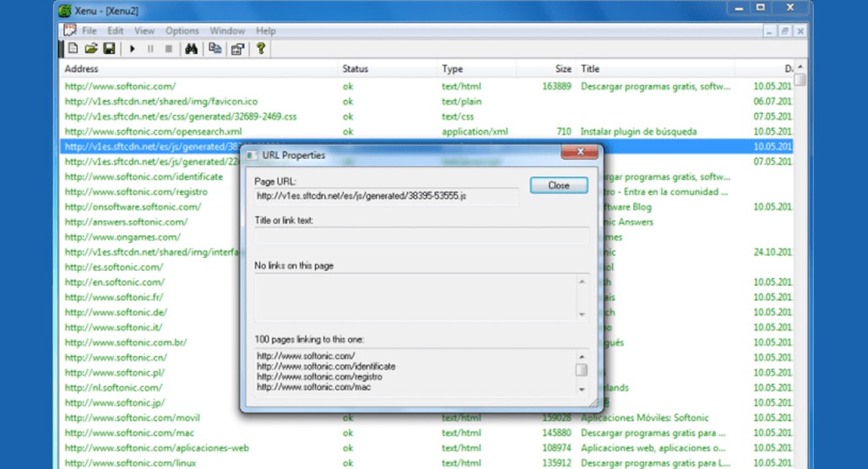Click main list vertical scrollbar thumb
The width and height of the screenshot is (868, 469).
800,80
